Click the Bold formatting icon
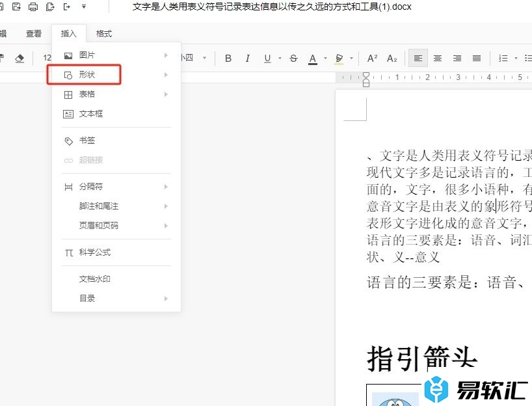The height and width of the screenshot is (406, 532). point(228,59)
